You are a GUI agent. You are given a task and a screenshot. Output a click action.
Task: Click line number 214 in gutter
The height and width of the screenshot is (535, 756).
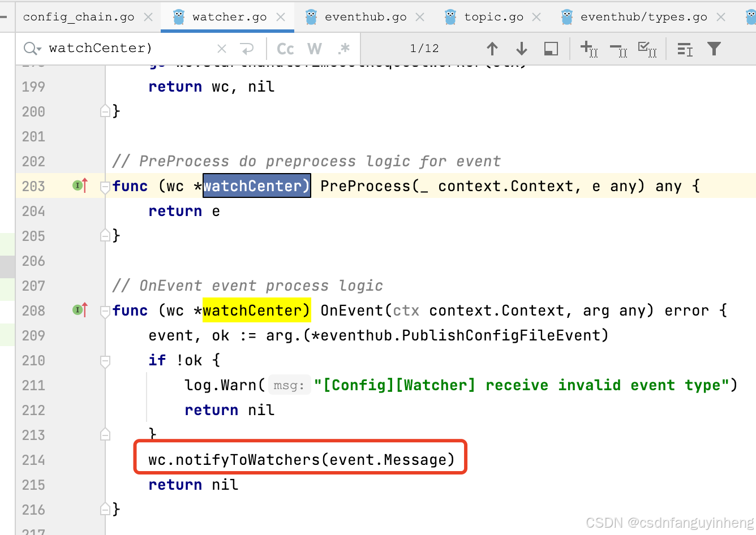click(33, 460)
